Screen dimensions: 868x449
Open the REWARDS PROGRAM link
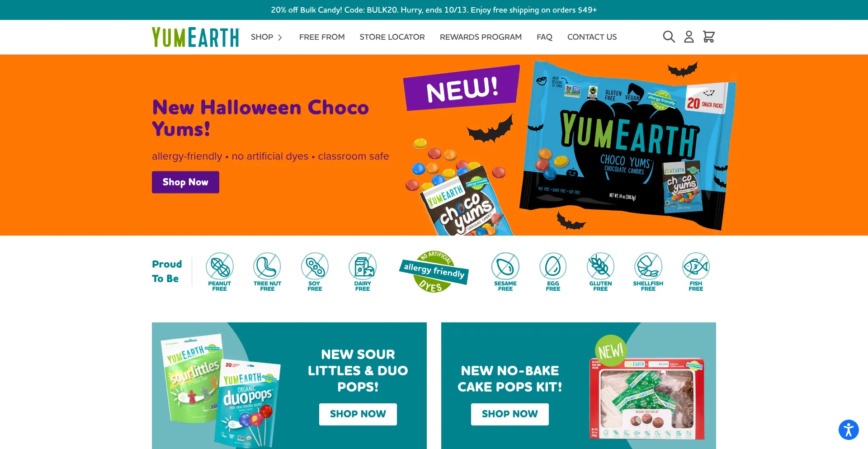[481, 37]
